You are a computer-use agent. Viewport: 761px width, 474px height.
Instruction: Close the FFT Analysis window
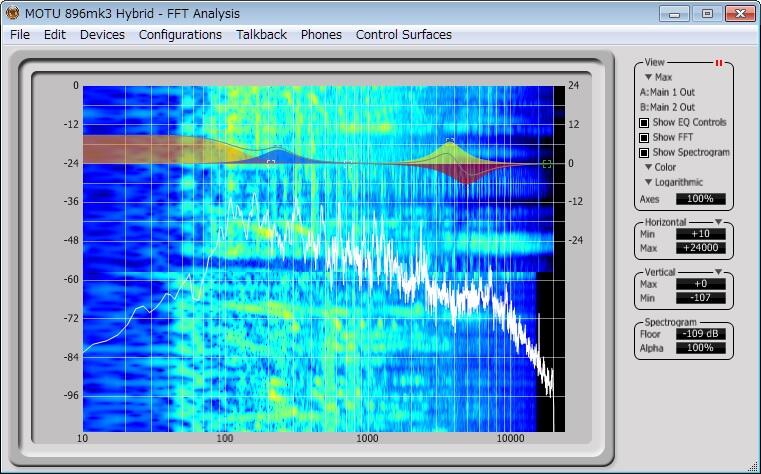(740, 14)
